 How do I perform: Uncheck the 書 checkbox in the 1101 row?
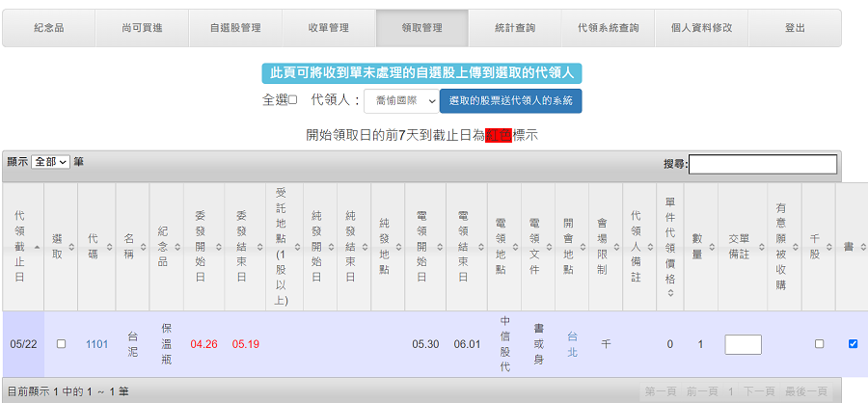[x=853, y=344]
